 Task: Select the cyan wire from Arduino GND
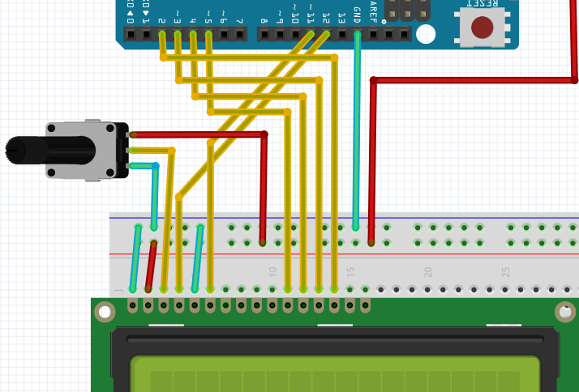click(357, 130)
